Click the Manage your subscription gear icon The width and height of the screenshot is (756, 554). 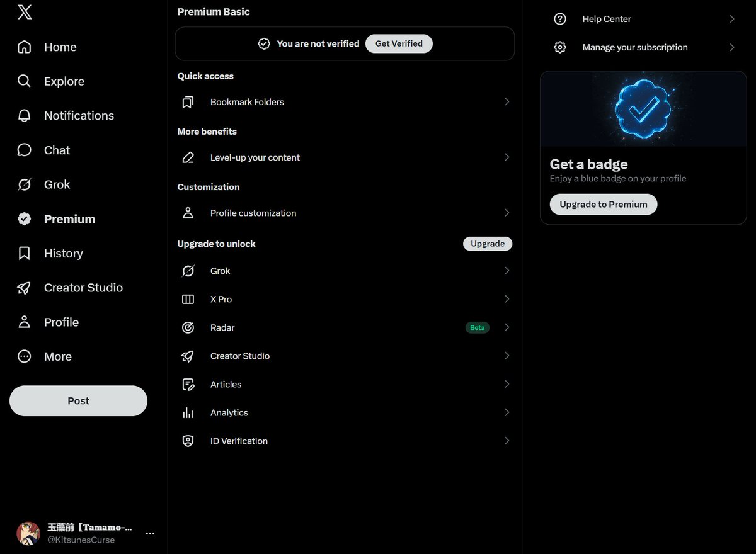(560, 47)
